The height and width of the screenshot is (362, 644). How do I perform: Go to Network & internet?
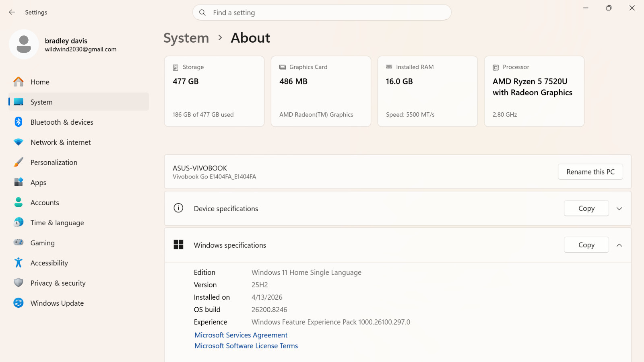(x=78, y=142)
